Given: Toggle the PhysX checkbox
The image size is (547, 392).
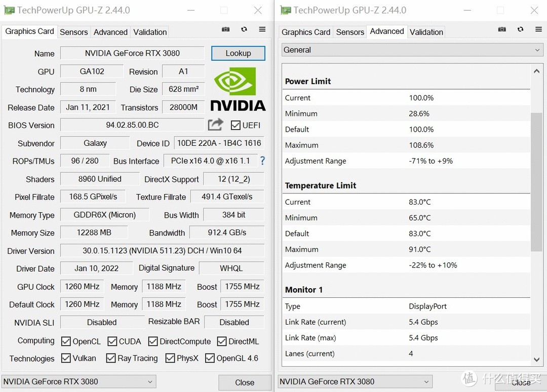Looking at the screenshot, I should tap(170, 358).
